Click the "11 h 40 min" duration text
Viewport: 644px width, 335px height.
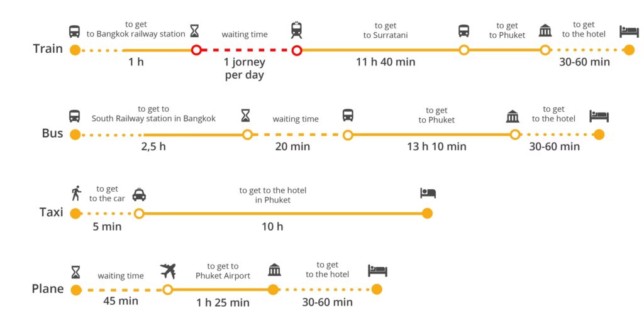[386, 62]
